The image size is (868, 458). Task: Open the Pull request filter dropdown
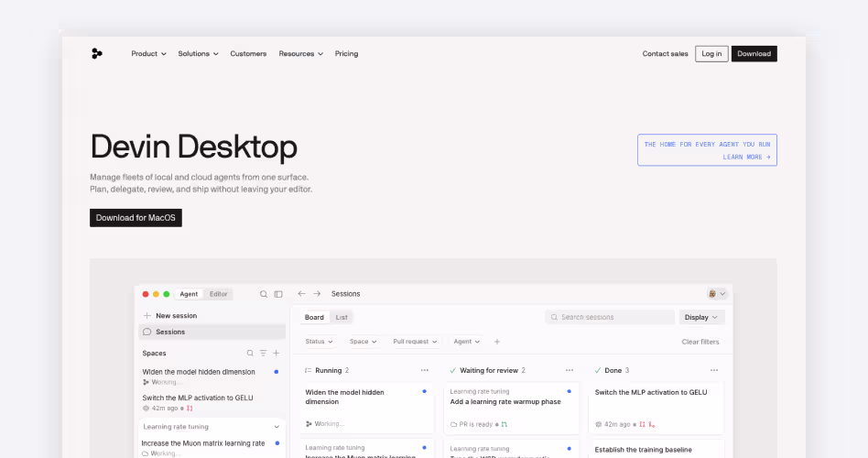point(415,342)
